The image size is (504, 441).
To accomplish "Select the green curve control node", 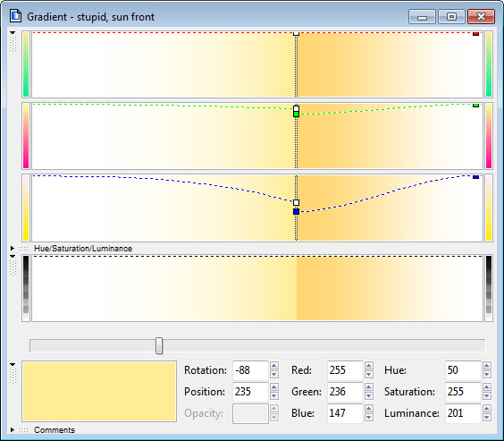I will 297,114.
